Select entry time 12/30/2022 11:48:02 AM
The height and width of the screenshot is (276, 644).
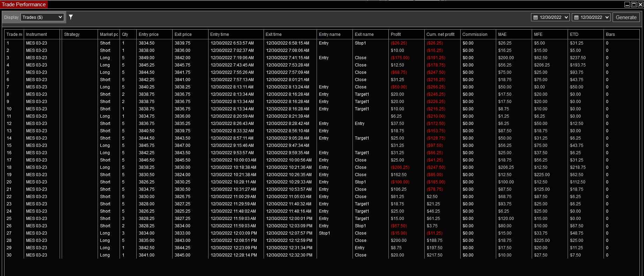tap(233, 211)
